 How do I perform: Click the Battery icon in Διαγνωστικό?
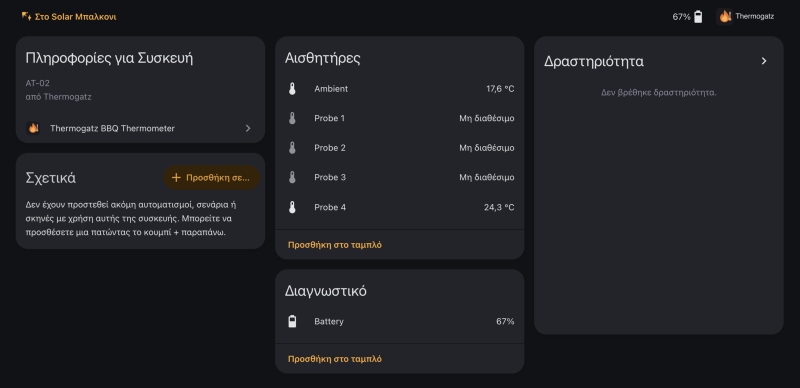292,322
